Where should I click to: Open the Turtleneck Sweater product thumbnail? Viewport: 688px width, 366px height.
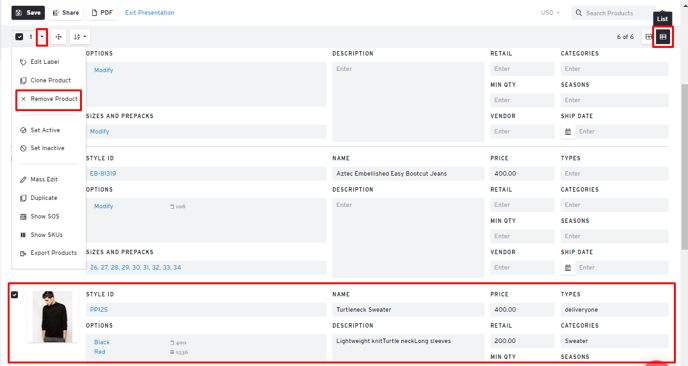pos(53,317)
